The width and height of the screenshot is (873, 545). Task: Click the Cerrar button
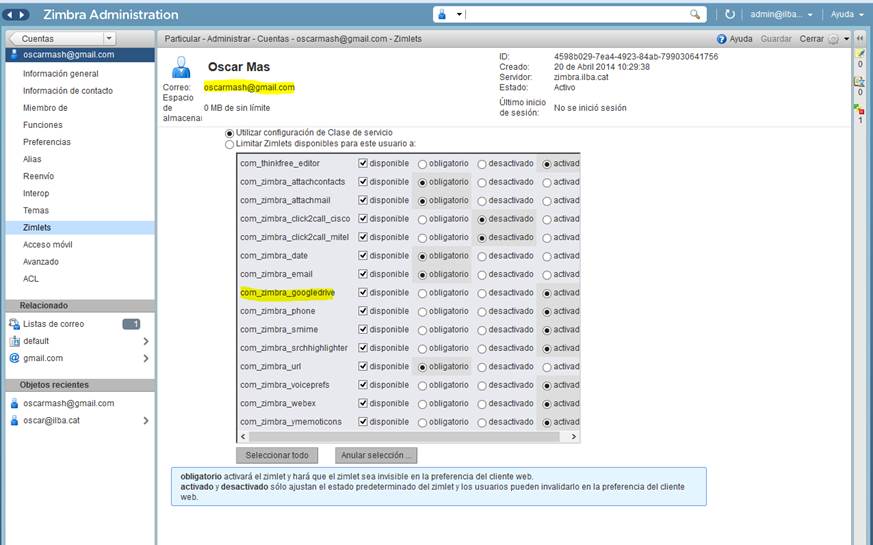tap(811, 39)
